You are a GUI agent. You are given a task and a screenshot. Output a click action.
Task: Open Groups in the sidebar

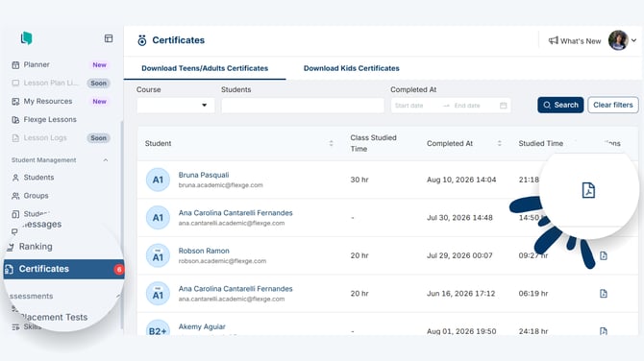point(36,196)
